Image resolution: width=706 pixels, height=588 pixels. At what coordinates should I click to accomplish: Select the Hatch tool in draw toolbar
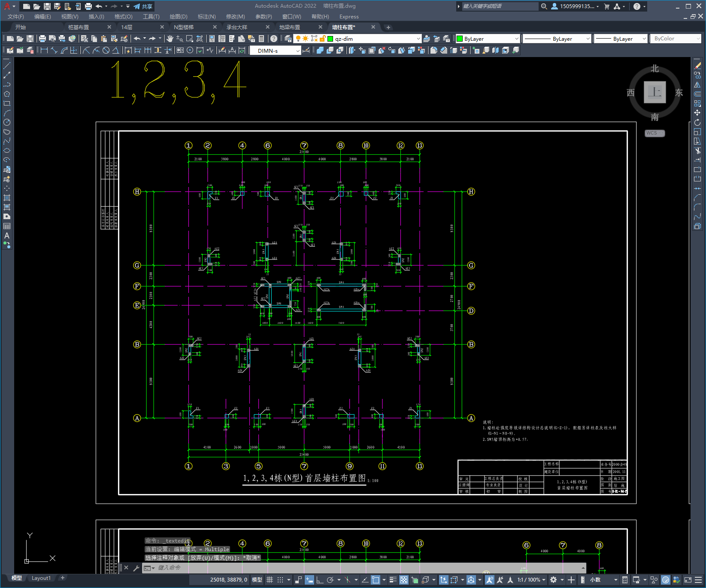tap(7, 198)
